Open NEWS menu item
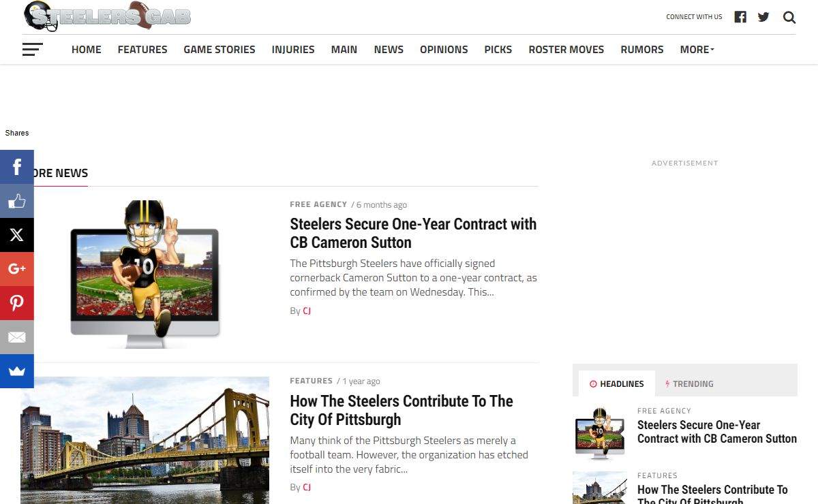 (x=389, y=50)
